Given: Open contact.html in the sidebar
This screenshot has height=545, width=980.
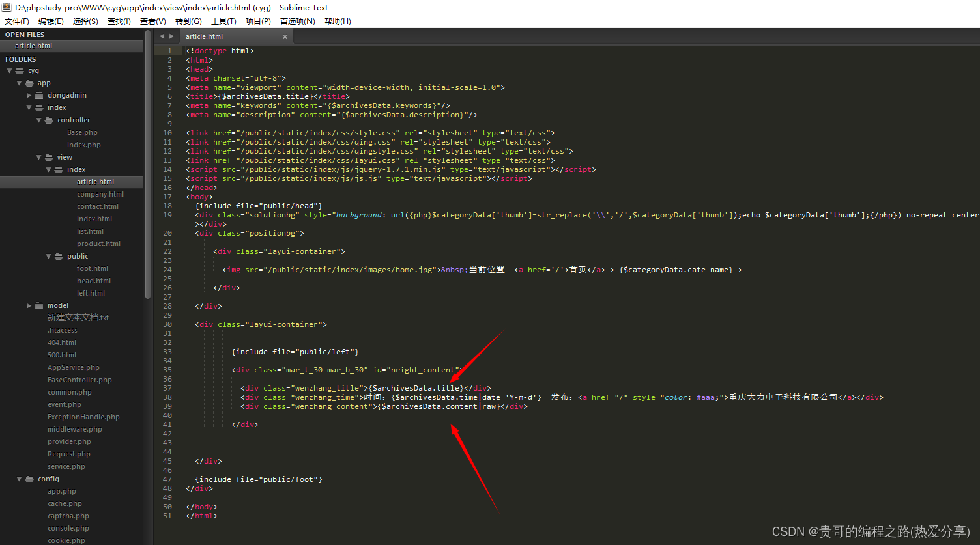Looking at the screenshot, I should coord(98,206).
